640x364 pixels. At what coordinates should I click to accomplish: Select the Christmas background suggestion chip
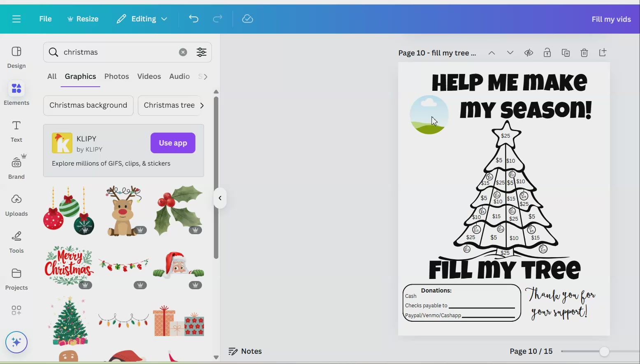pos(88,105)
